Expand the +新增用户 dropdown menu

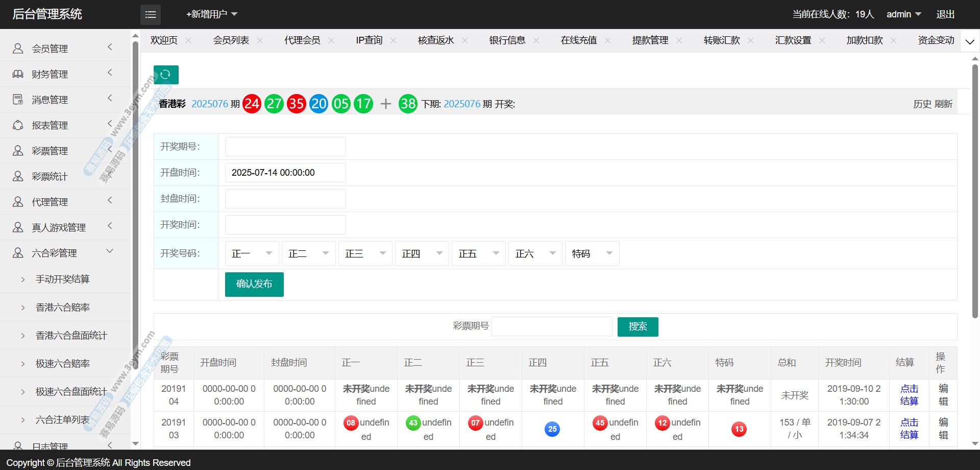pos(212,14)
